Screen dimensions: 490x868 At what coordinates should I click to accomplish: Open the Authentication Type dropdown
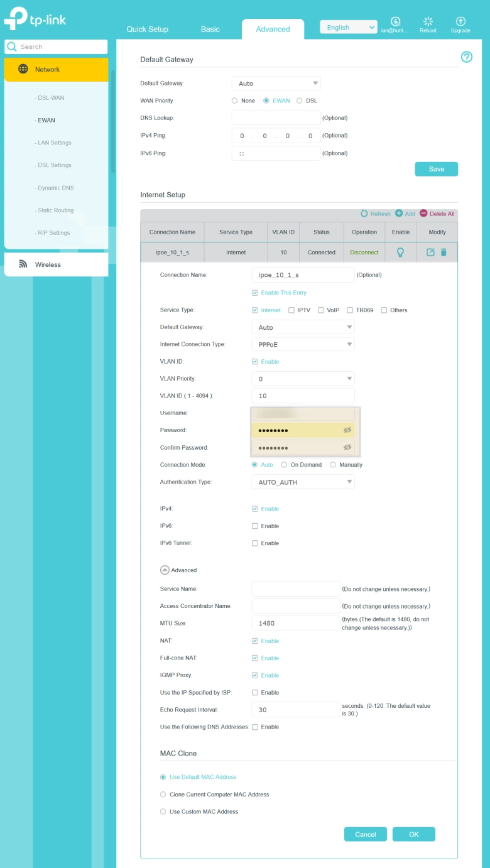click(x=303, y=482)
